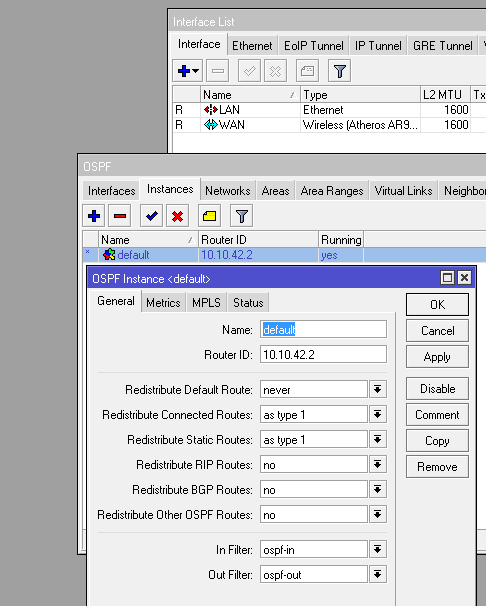Open the GRE Tunnel tab
The height and width of the screenshot is (606, 486).
[x=443, y=46]
